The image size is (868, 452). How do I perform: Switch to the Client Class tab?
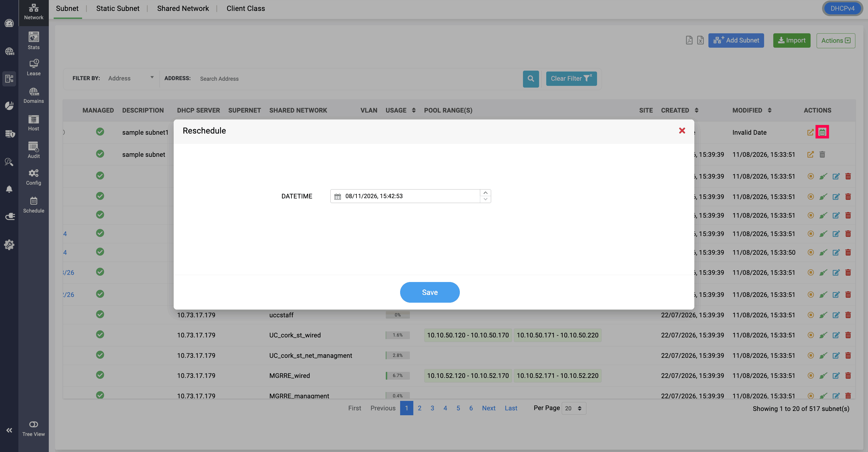246,8
